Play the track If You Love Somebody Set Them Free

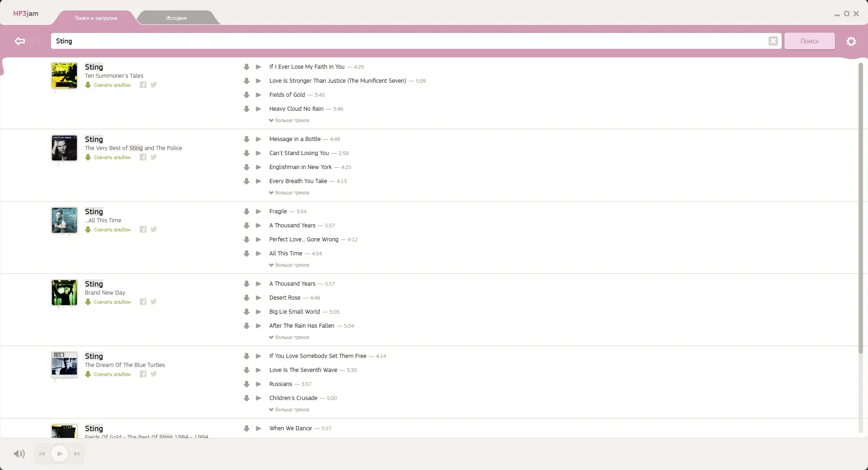(x=259, y=356)
